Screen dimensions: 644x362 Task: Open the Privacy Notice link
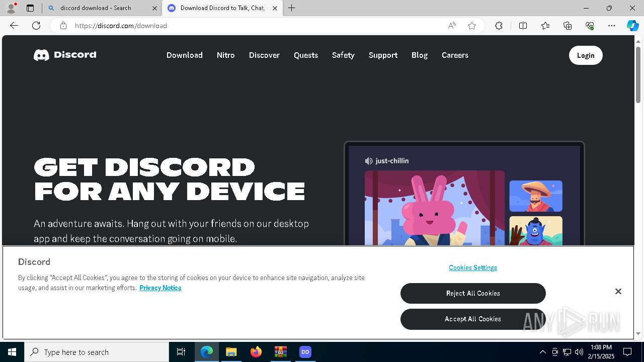coord(160,288)
